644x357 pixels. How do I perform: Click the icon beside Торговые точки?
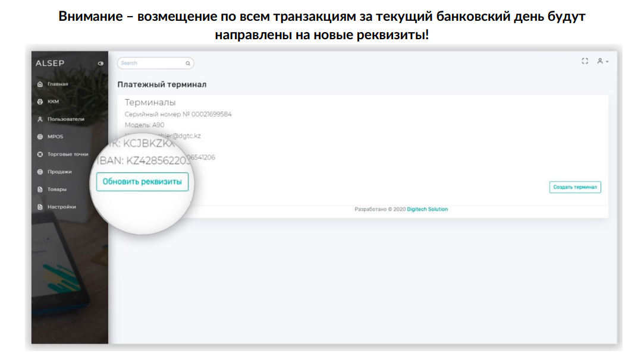click(x=40, y=154)
